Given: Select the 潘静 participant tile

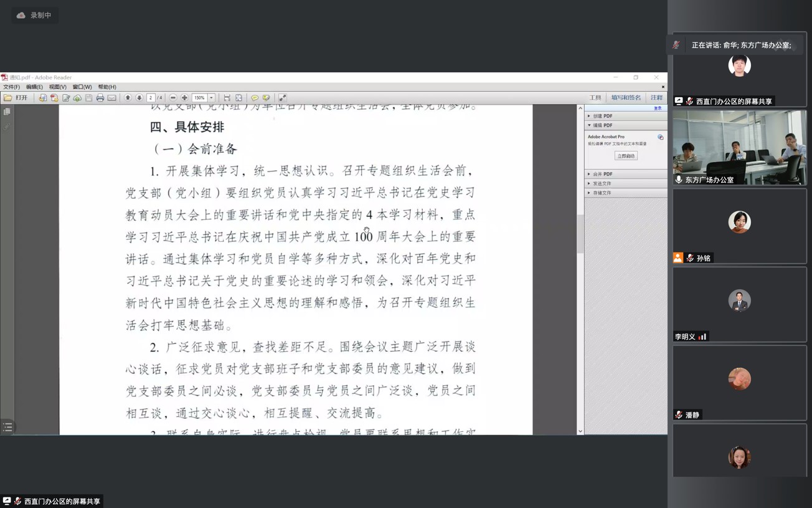Looking at the screenshot, I should click(x=740, y=383).
